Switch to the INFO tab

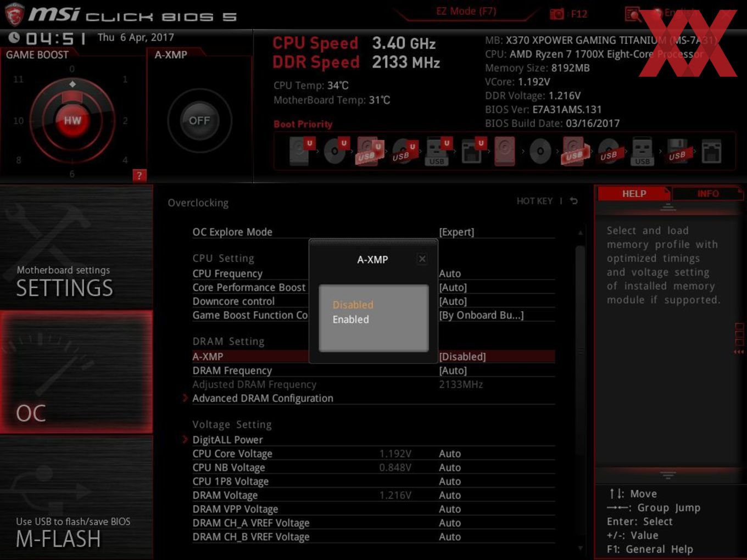pos(708,193)
